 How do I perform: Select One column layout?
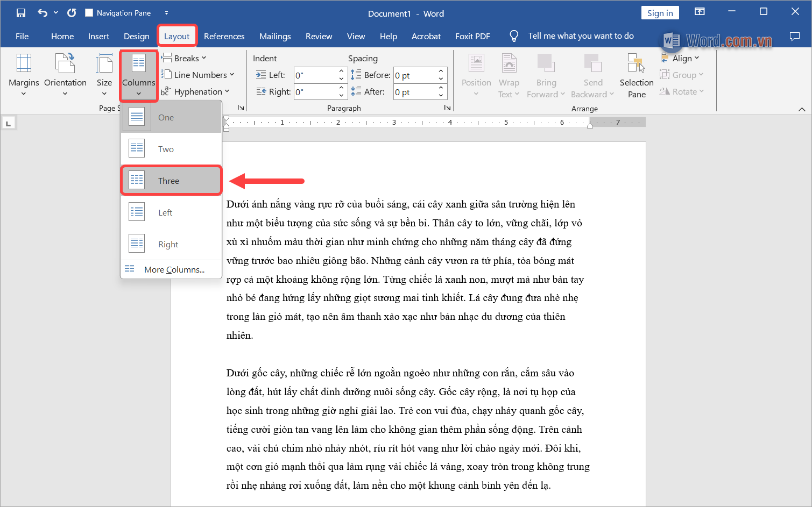click(x=171, y=117)
